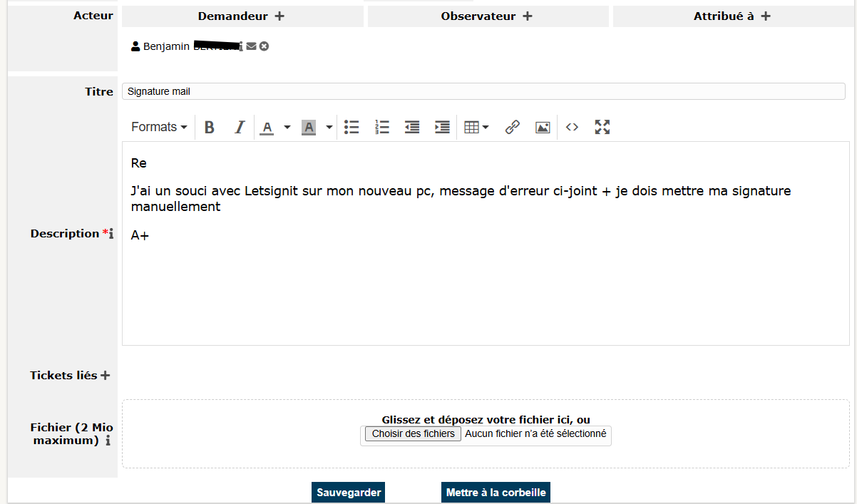Insert a numbered list
This screenshot has width=857, height=504.
coord(382,128)
